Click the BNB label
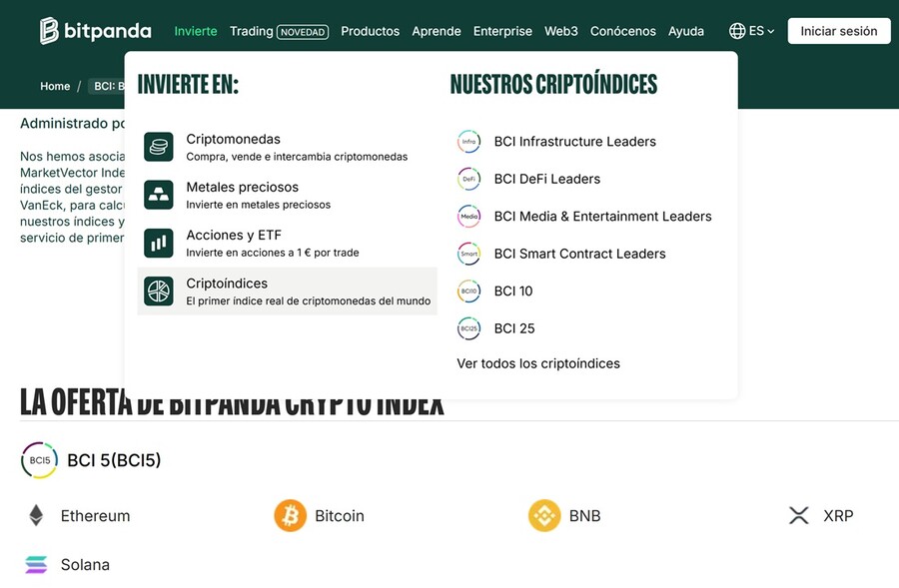Viewport: 899px width, 588px height. click(x=584, y=516)
